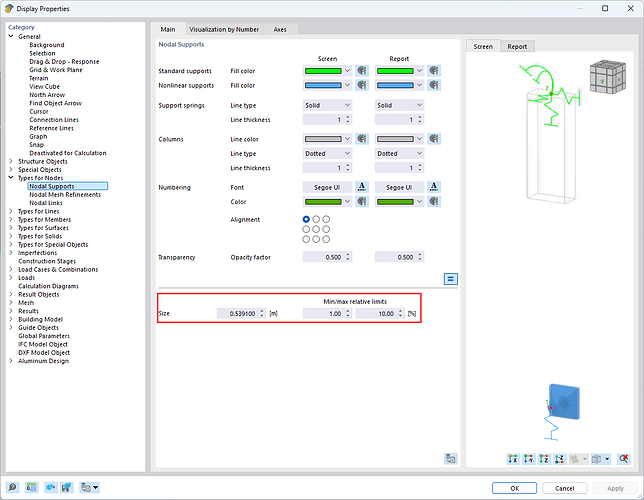Select the center alignment radio button
The image size is (644, 500).
tap(316, 229)
